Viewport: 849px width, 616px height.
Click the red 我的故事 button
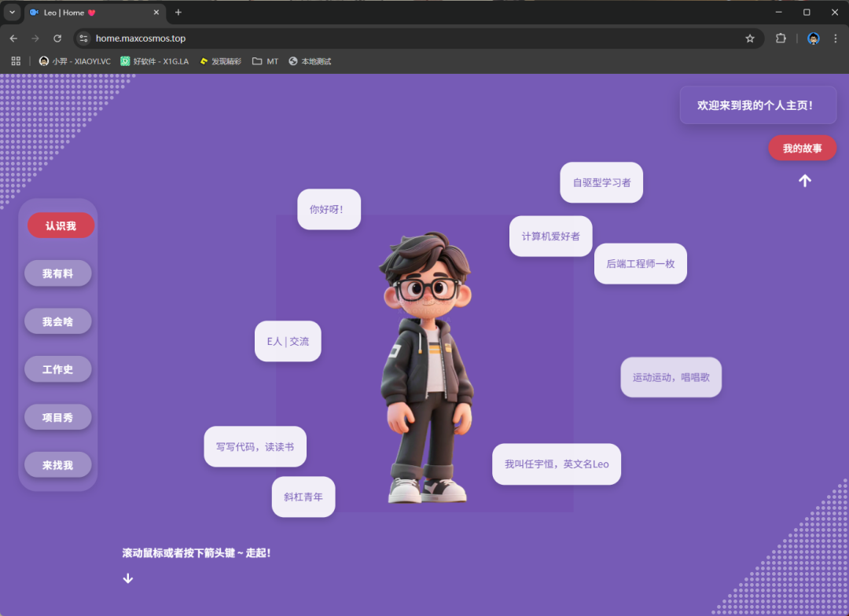(x=802, y=148)
